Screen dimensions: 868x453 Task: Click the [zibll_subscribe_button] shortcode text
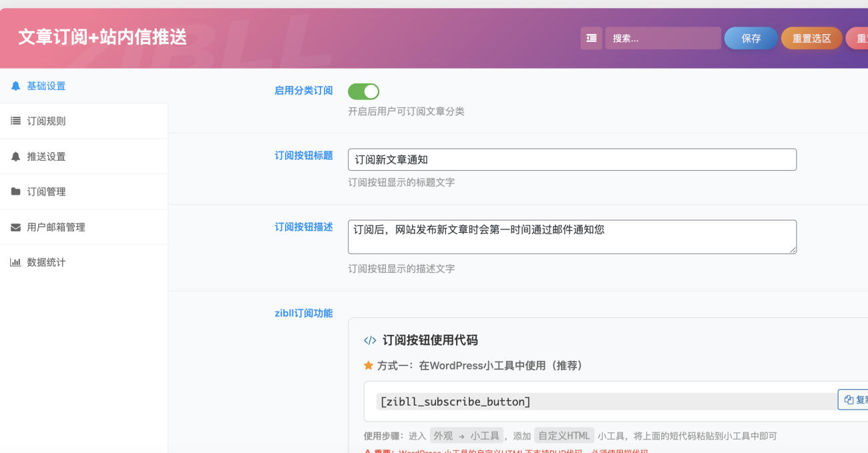(x=455, y=402)
